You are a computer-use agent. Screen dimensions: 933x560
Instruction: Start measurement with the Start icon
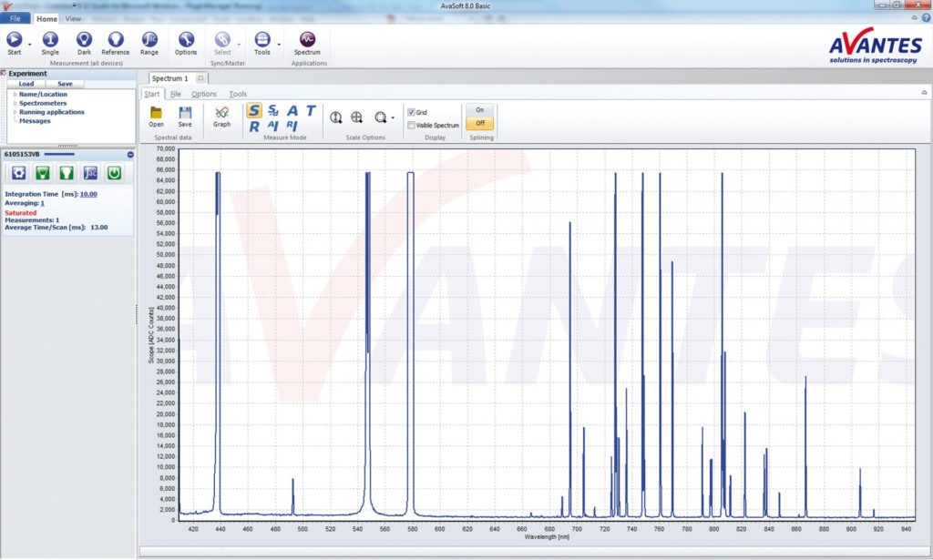coord(15,39)
